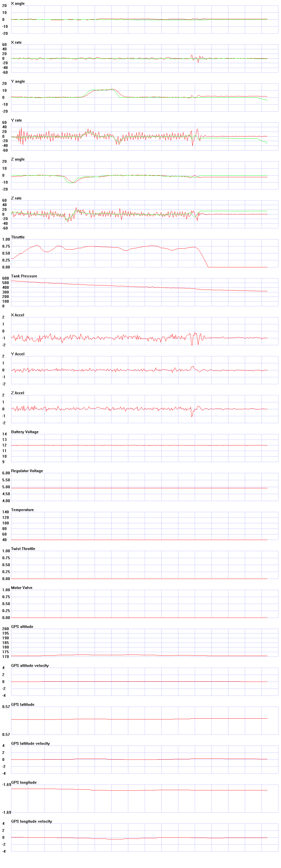Screen dimensions: 281x868
Task: Click the "Tank Pressure" chart title
Action: point(24,276)
